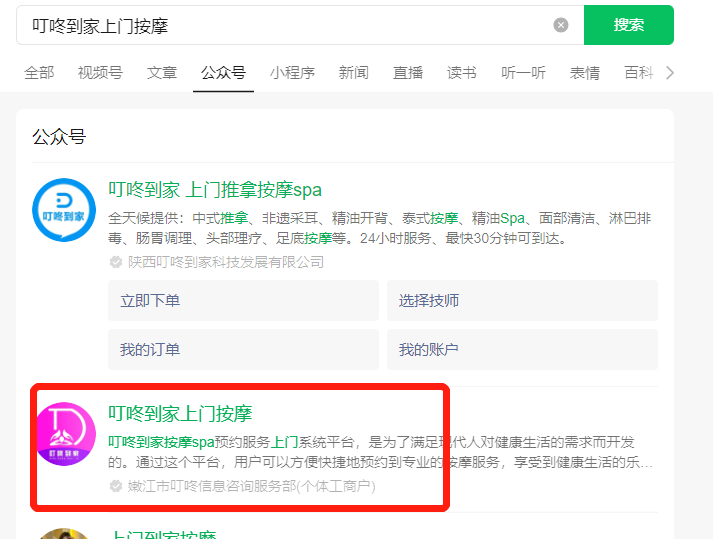This screenshot has width=713, height=539.
Task: Open the 听一听 tab
Action: click(x=523, y=73)
